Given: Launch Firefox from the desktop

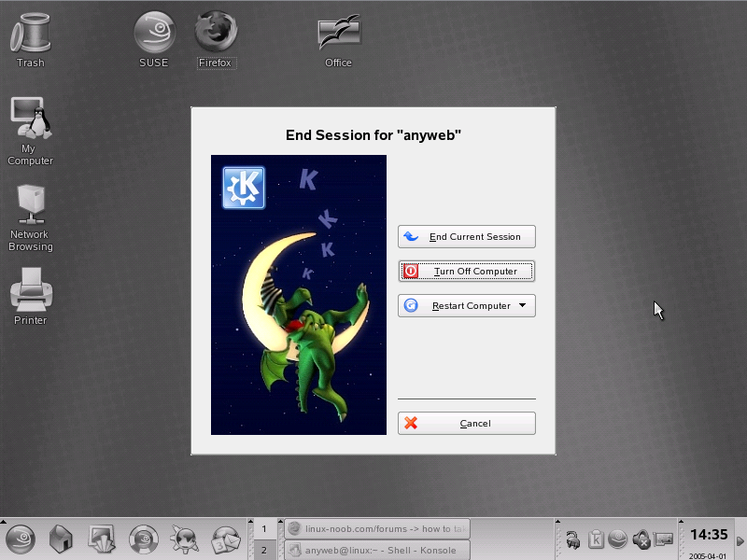Looking at the screenshot, I should 216,40.
